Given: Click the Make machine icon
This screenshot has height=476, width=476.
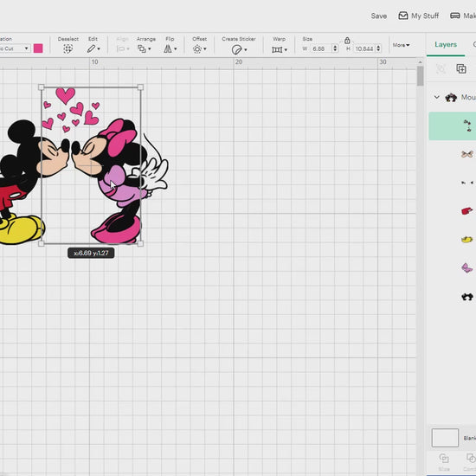Looking at the screenshot, I should pos(454,16).
